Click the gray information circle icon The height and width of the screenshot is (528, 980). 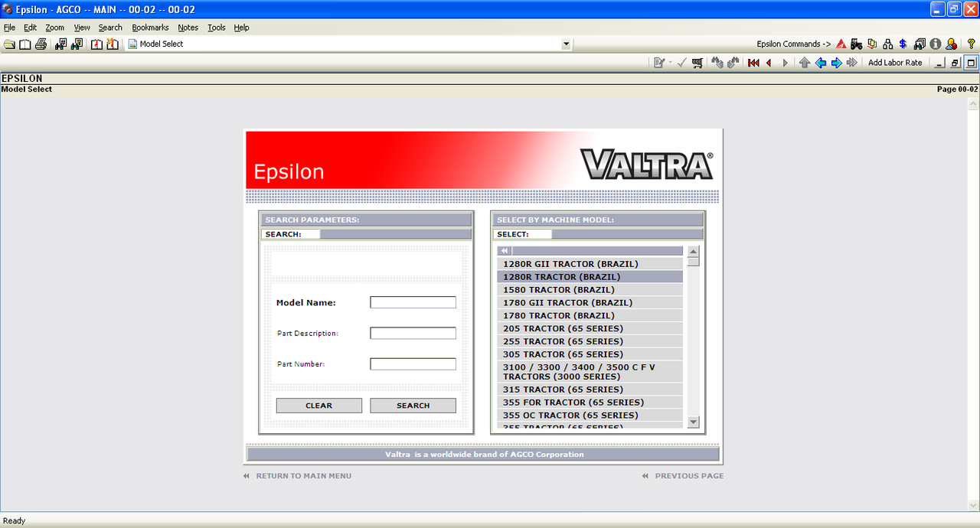pos(935,44)
